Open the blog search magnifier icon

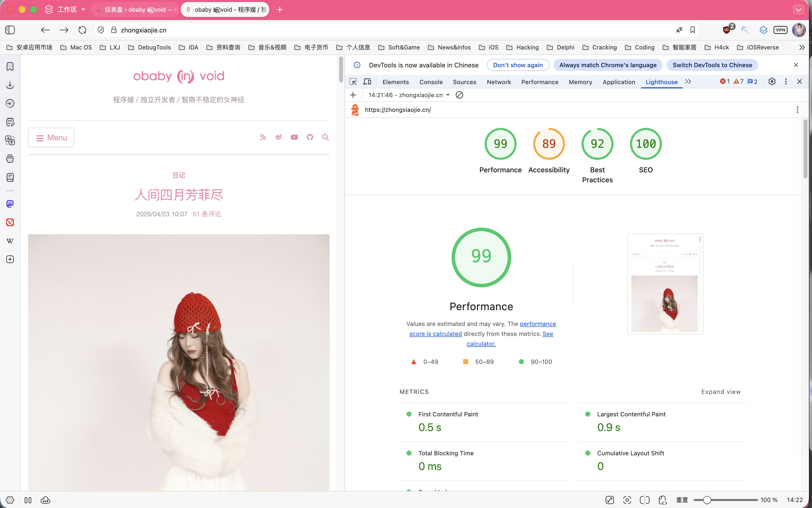325,137
